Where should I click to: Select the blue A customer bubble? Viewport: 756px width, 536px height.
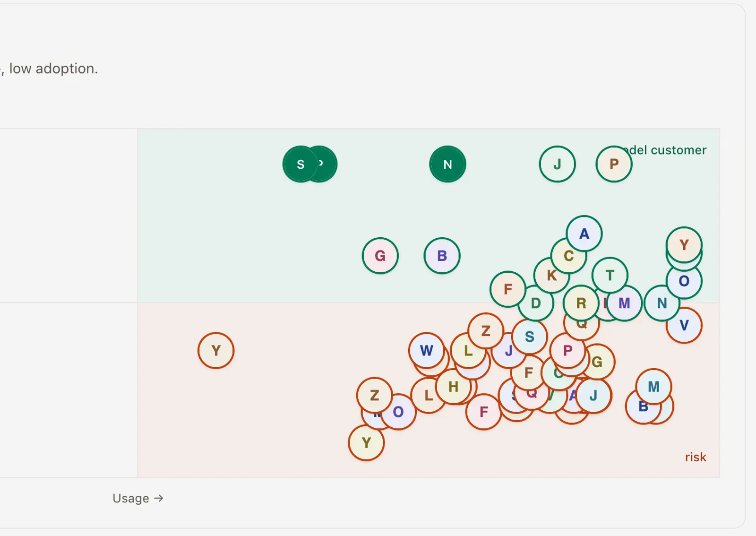click(x=584, y=233)
